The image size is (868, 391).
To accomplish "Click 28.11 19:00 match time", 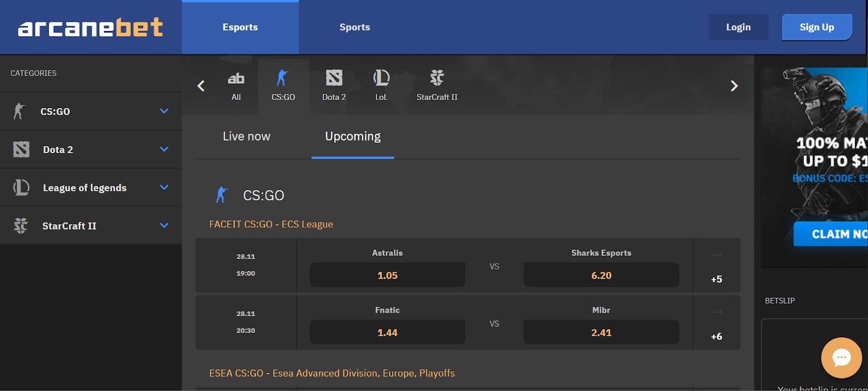I will tap(246, 265).
